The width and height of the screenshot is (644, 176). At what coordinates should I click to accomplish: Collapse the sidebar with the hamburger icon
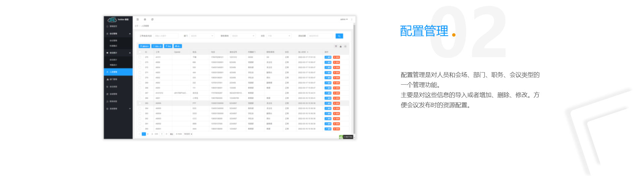point(138,19)
